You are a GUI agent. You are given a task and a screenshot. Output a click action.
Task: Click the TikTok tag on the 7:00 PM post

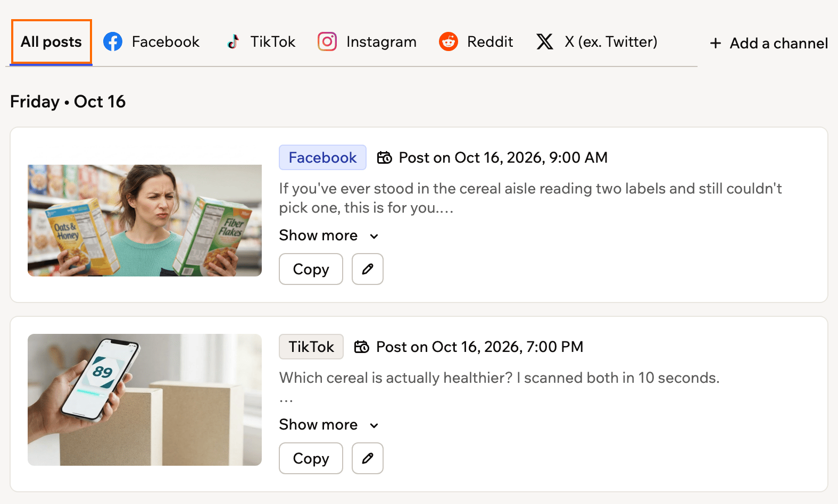pyautogui.click(x=311, y=347)
